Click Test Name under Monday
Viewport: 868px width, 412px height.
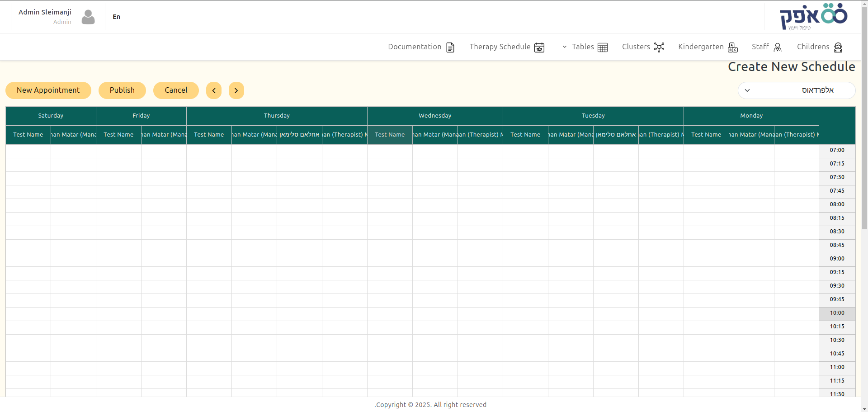[x=706, y=135]
